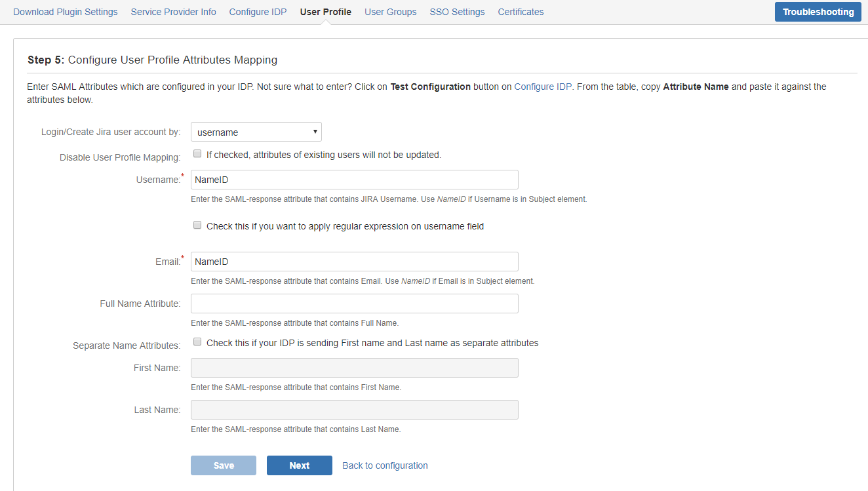Click the disabled Last Name field
This screenshot has height=491, width=868.
click(x=355, y=410)
